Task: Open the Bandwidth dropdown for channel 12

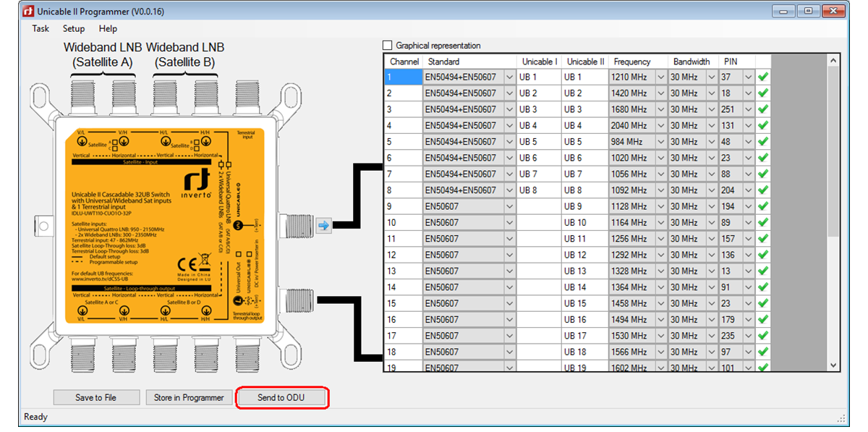Action: click(x=711, y=255)
